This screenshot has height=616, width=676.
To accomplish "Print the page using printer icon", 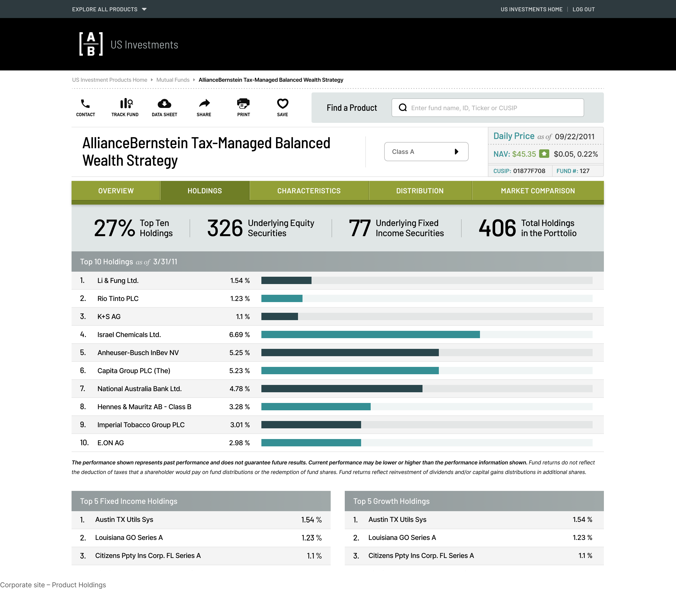I will [x=243, y=103].
